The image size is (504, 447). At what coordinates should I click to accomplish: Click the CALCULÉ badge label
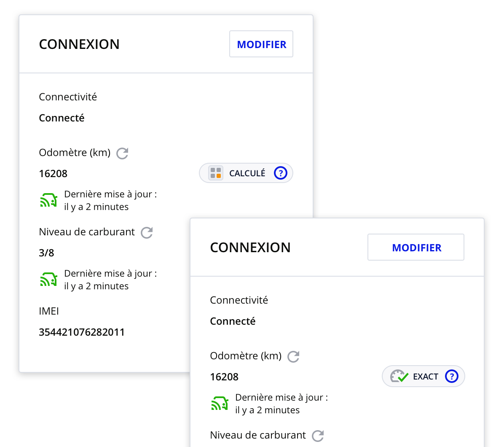247,173
